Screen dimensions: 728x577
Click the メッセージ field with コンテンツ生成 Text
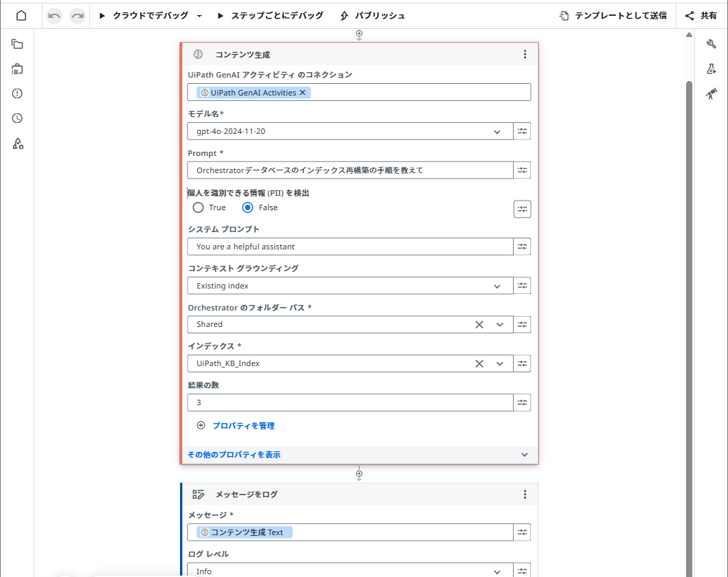pos(350,532)
